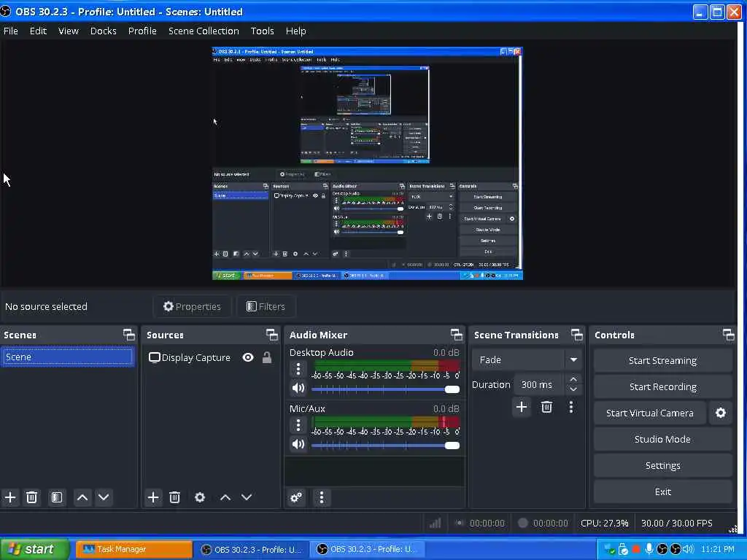Configure virtual camera gear icon
This screenshot has height=560, width=747.
[721, 413]
